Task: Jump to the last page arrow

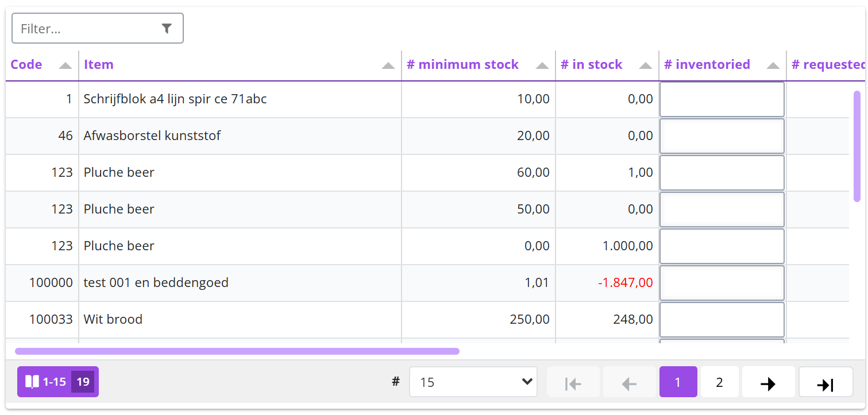Action: coord(825,382)
